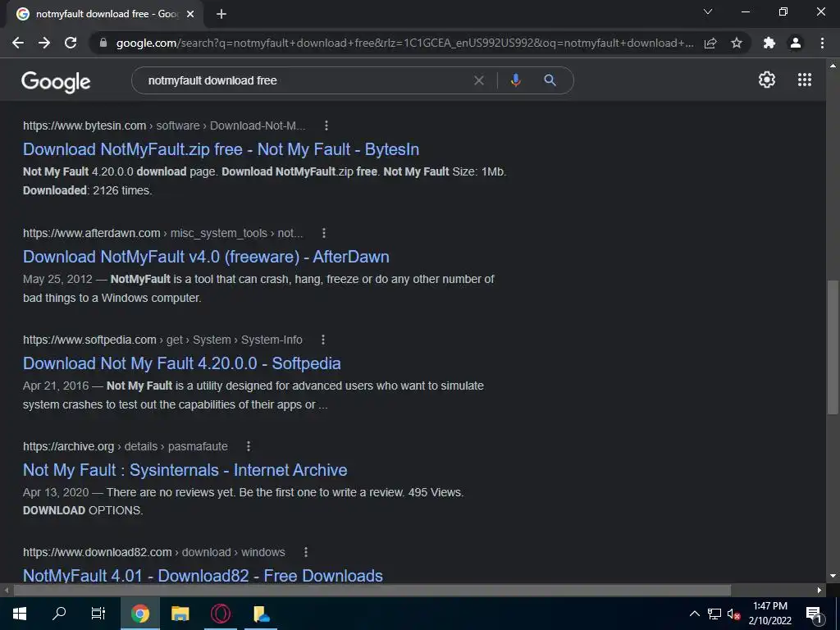The height and width of the screenshot is (630, 840).
Task: Open Not My Fault Internet Archive link
Action: pyautogui.click(x=185, y=470)
